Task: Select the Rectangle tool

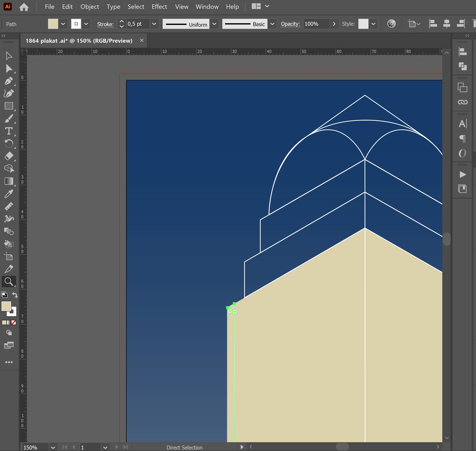Action: pyautogui.click(x=9, y=106)
